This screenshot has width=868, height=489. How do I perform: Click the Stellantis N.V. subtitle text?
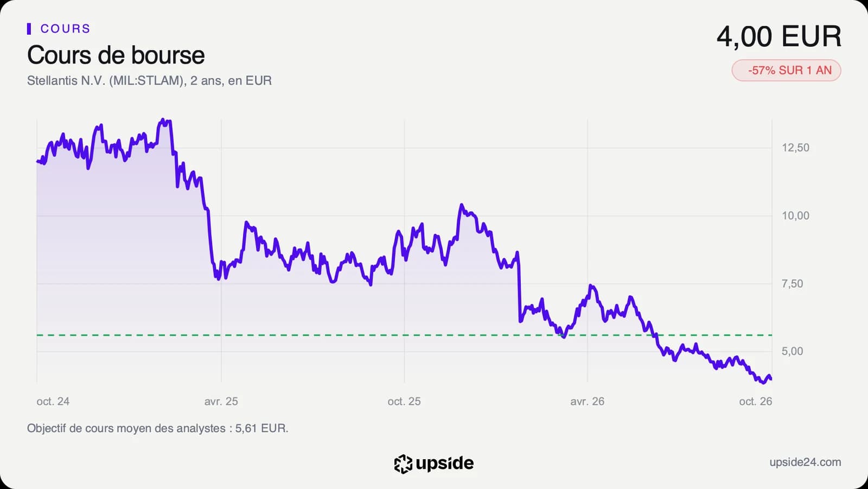click(149, 81)
